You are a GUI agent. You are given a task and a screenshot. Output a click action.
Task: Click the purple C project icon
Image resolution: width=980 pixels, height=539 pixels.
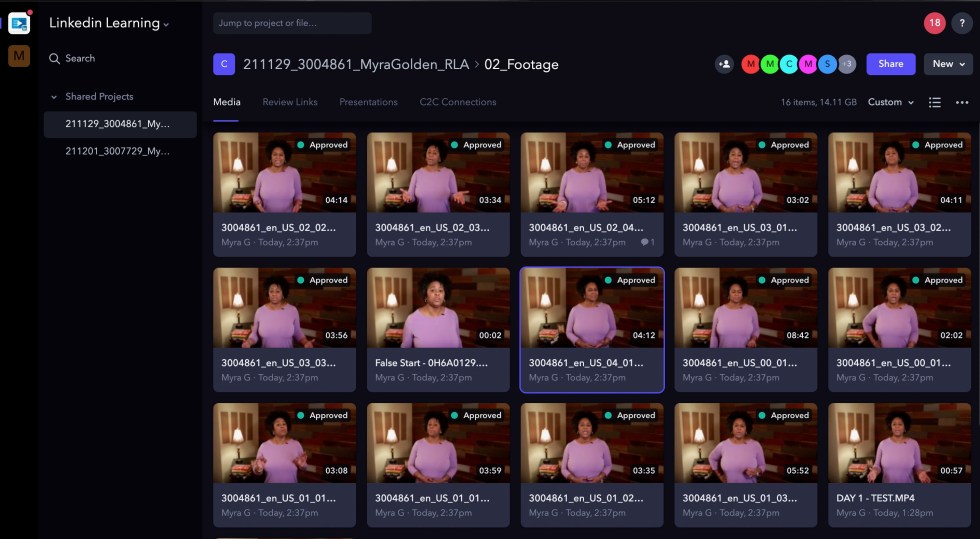pos(224,64)
